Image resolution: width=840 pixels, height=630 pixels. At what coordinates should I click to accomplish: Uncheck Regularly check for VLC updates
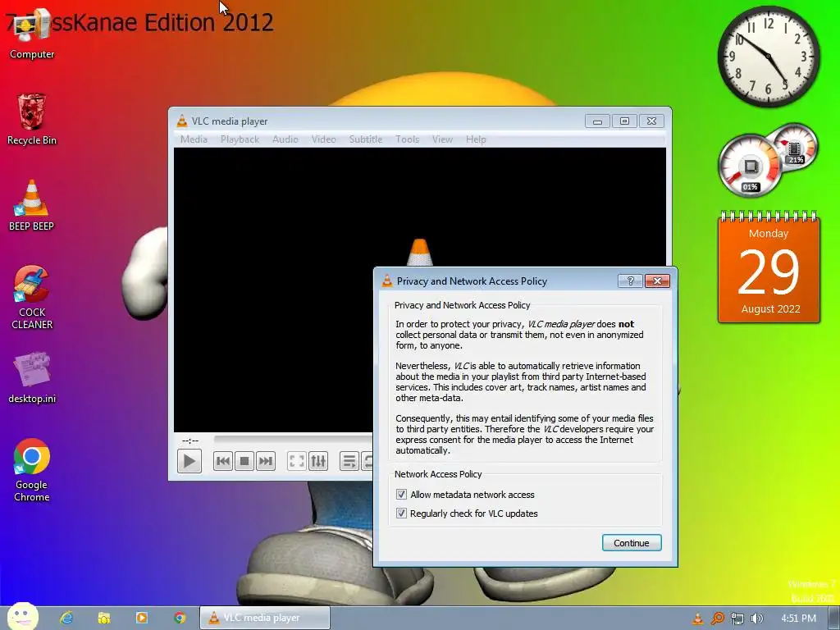[401, 514]
